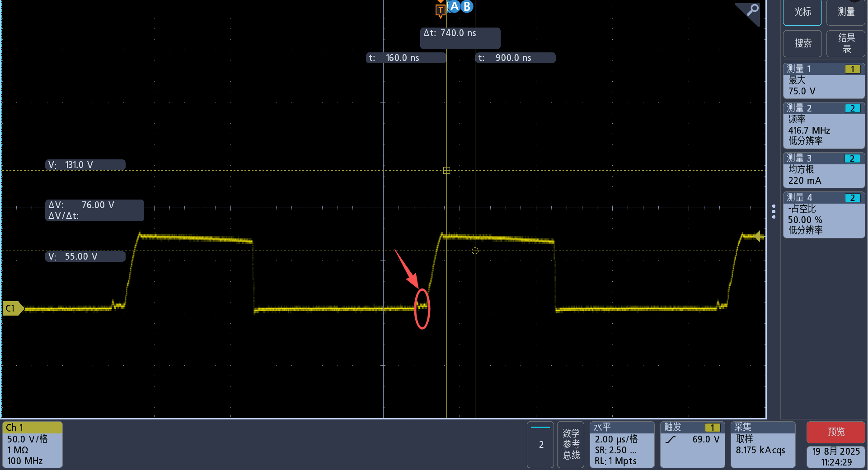Screen dimensions: 868x470
Task: Click the ΔV: 76.00 V readout
Action: click(x=94, y=210)
